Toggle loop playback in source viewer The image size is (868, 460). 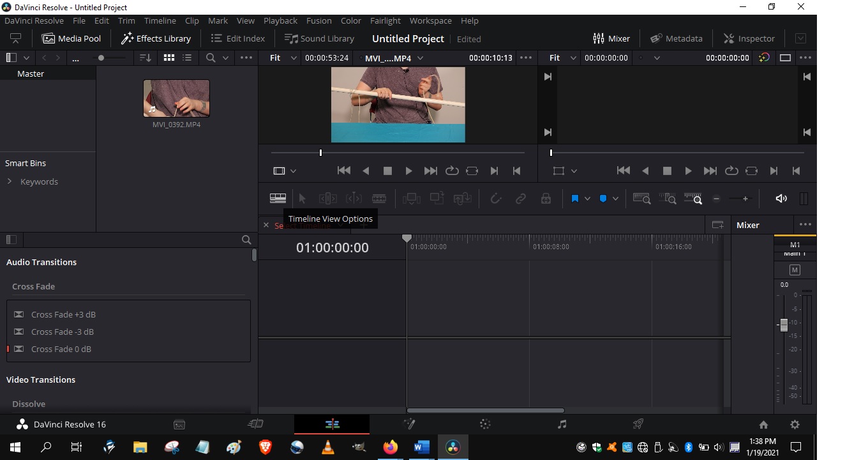point(452,171)
